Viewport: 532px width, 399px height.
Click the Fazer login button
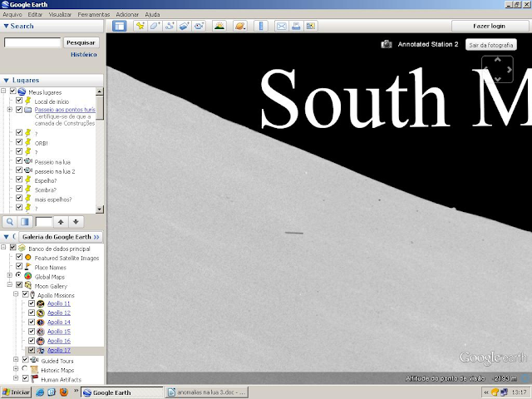pyautogui.click(x=490, y=26)
